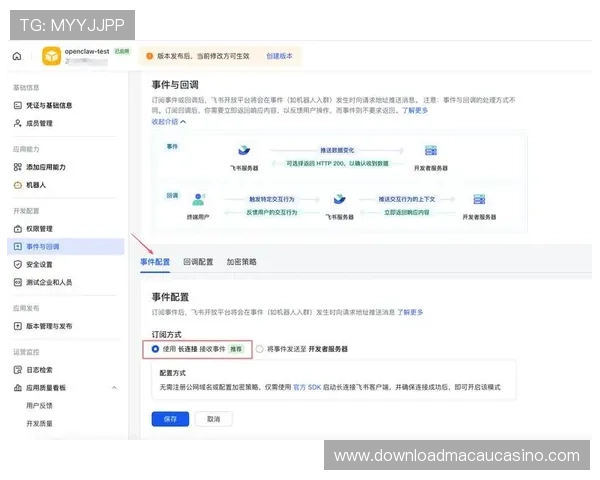Viewport: 600px width, 480px height.
Task: Click the 立即返回响应内容 label
Action: [407, 212]
